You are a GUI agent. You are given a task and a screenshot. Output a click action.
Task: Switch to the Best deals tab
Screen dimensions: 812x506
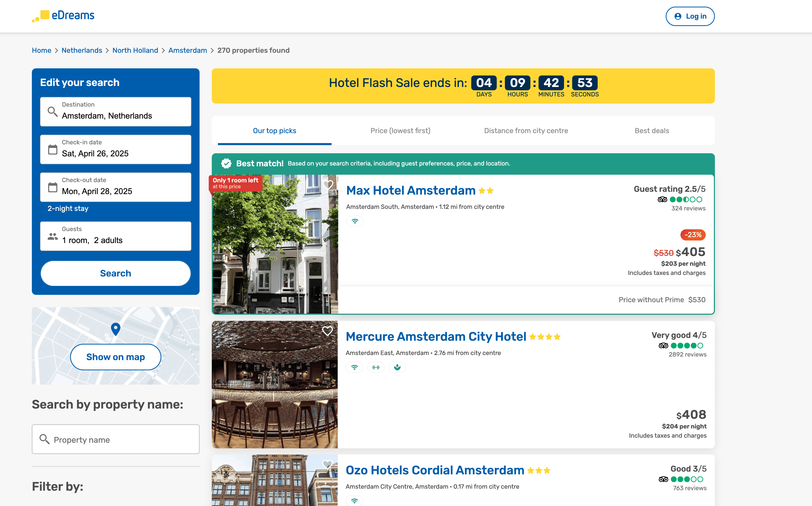coord(651,131)
